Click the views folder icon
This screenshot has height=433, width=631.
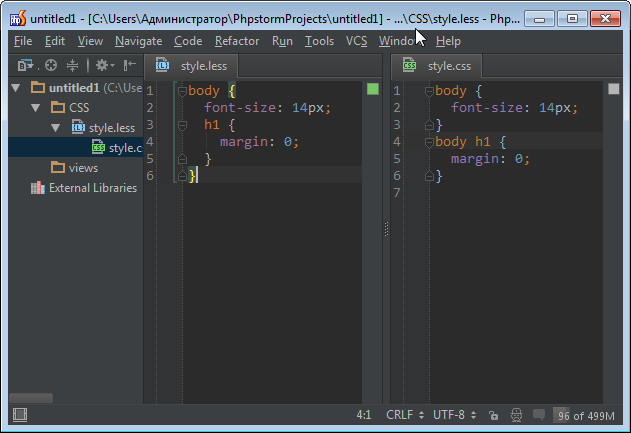coord(58,167)
